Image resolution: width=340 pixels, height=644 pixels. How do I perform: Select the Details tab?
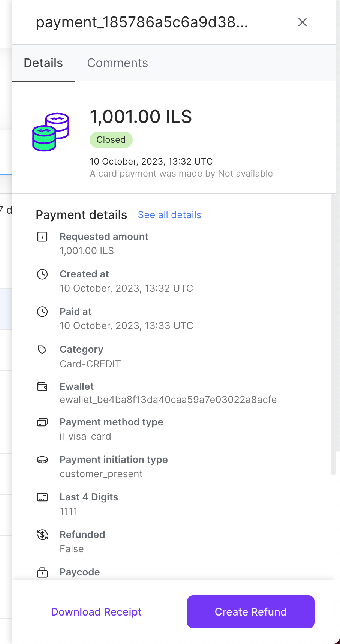click(x=43, y=63)
